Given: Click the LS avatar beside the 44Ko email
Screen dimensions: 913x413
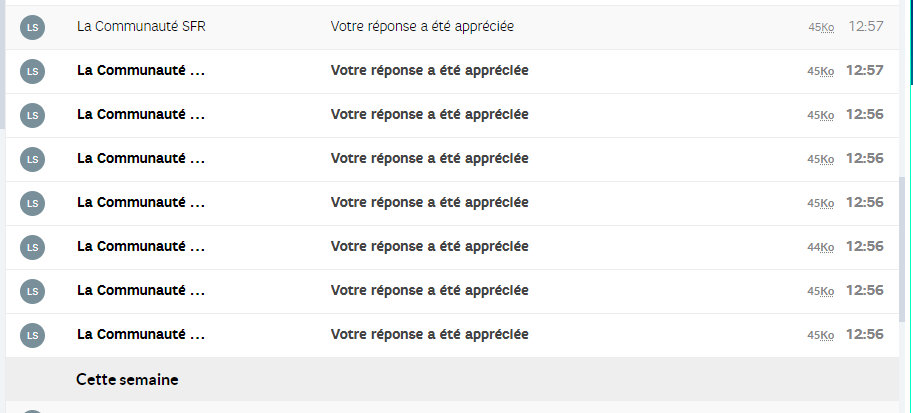Looking at the screenshot, I should tap(33, 247).
